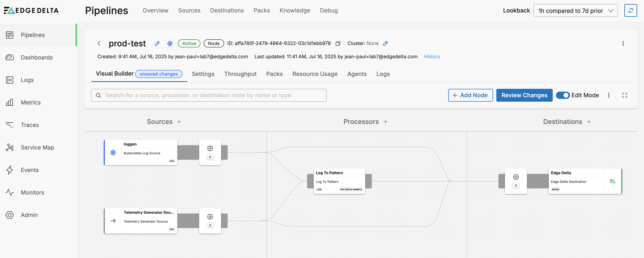
Task: Add a destination with the Destinations plus
Action: tap(589, 122)
